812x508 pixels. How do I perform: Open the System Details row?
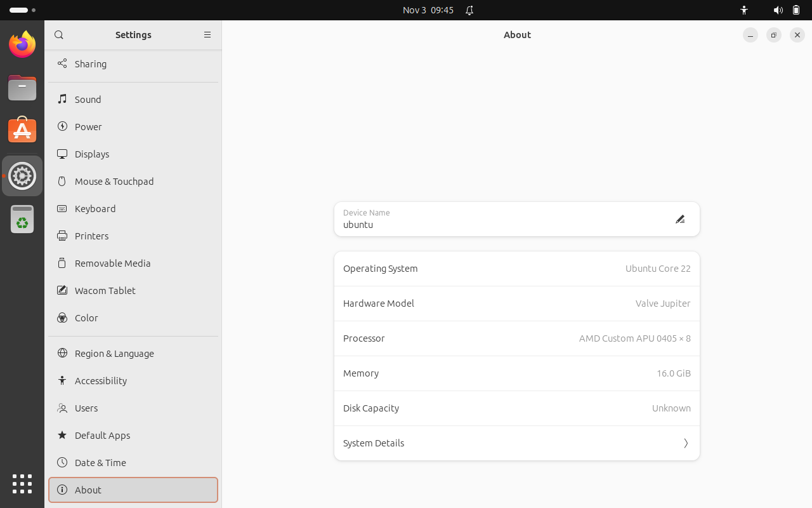pyautogui.click(x=517, y=443)
